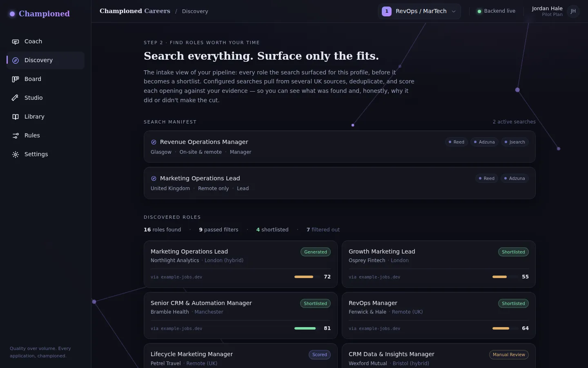Viewport: 588px width, 368px height.
Task: Click the Championed logo dot
Action: 12,14
